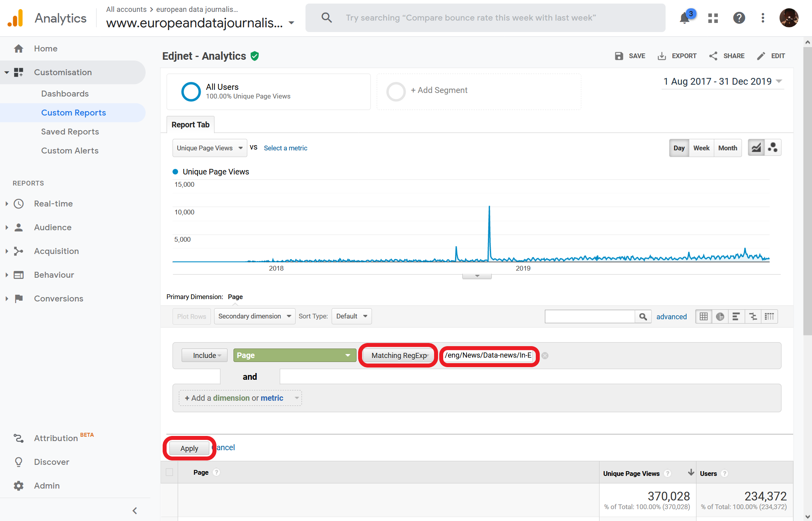The height and width of the screenshot is (521, 812).
Task: Click the Select a metric link
Action: [x=285, y=148]
